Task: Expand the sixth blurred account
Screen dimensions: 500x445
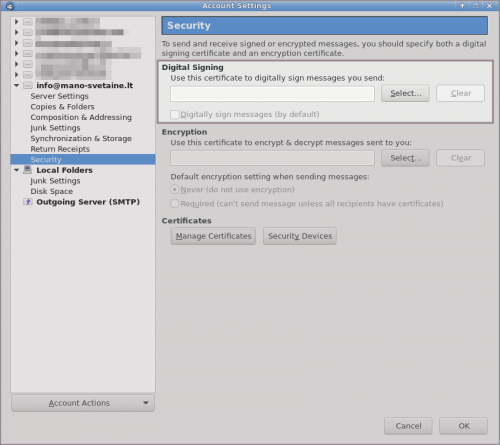Action: click(x=16, y=75)
